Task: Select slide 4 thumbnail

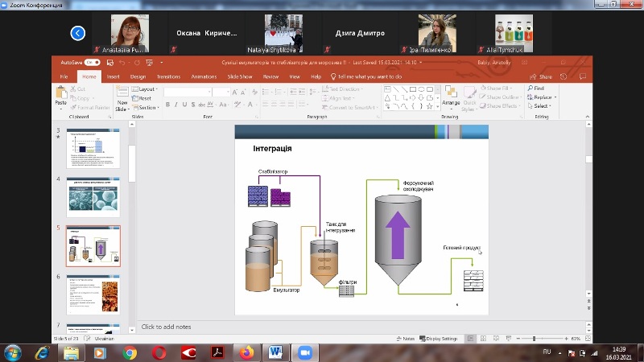Action: (93, 195)
